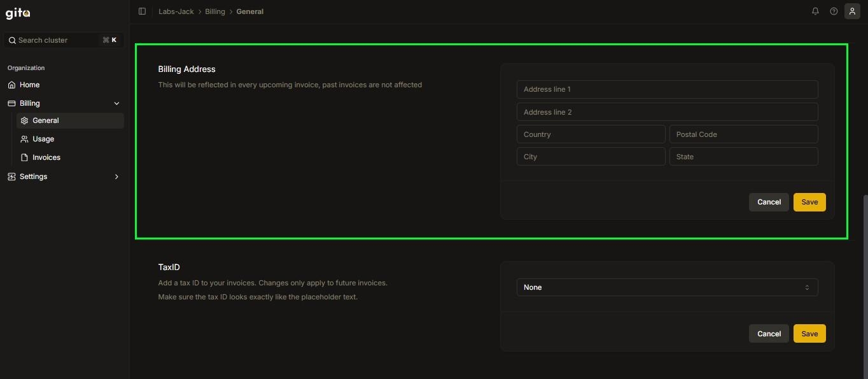
Task: Toggle the sidebar panel icon
Action: coord(142,11)
